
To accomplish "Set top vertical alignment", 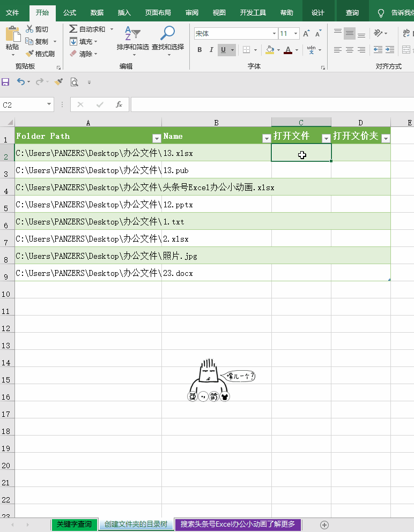I will pos(338,33).
